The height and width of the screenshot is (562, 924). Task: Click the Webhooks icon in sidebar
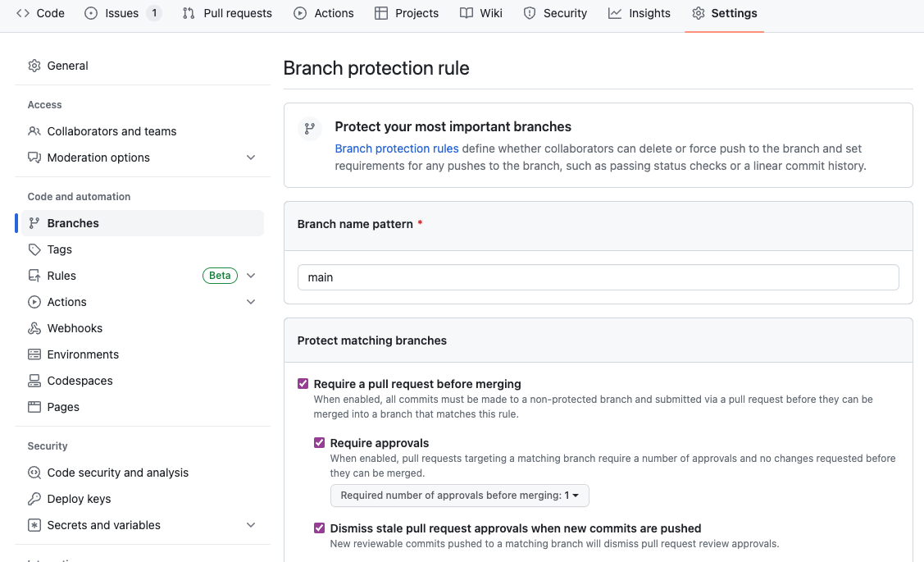click(34, 328)
